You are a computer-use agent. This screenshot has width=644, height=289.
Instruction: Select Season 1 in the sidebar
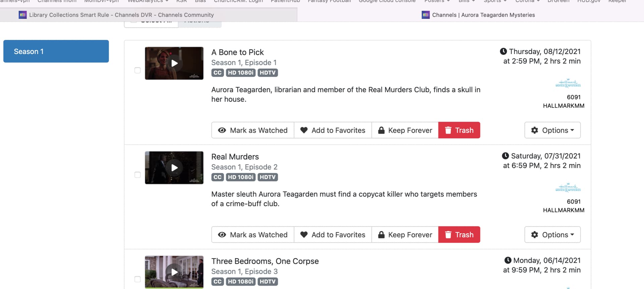coord(56,51)
